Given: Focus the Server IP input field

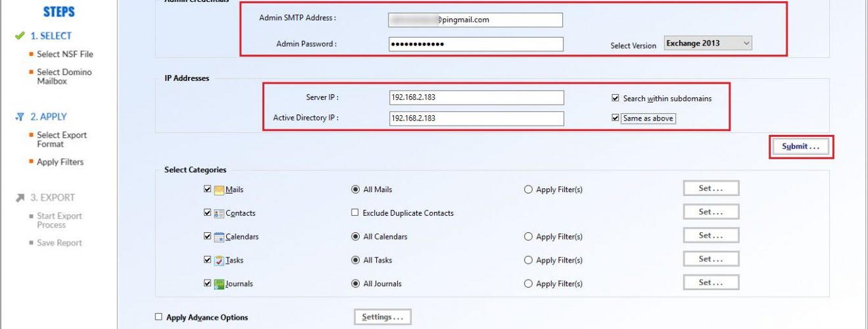Looking at the screenshot, I should [x=477, y=97].
